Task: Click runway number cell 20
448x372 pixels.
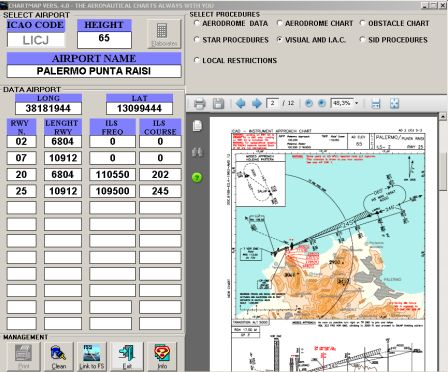Action: (x=21, y=175)
